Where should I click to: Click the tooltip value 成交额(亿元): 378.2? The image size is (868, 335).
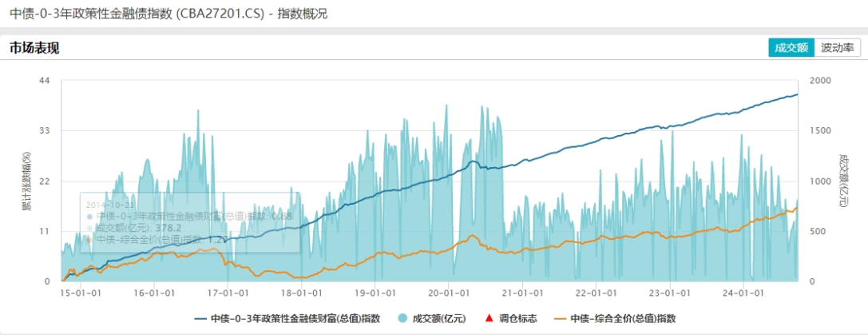[138, 228]
